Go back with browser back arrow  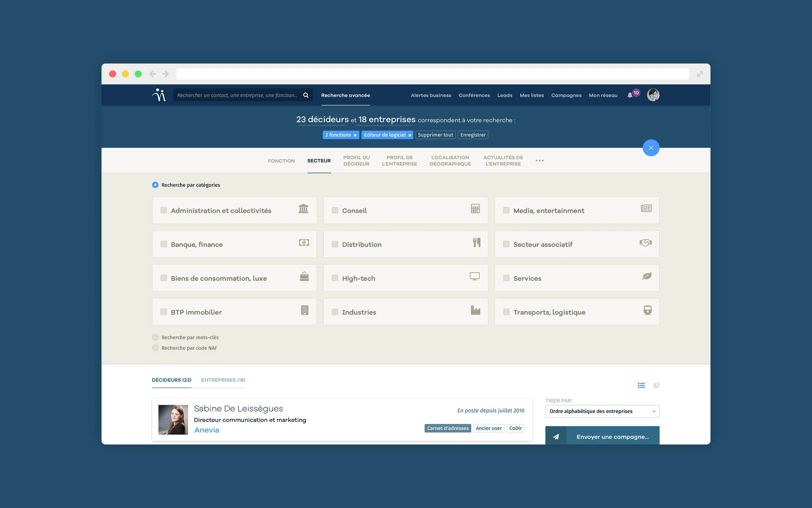click(x=152, y=74)
